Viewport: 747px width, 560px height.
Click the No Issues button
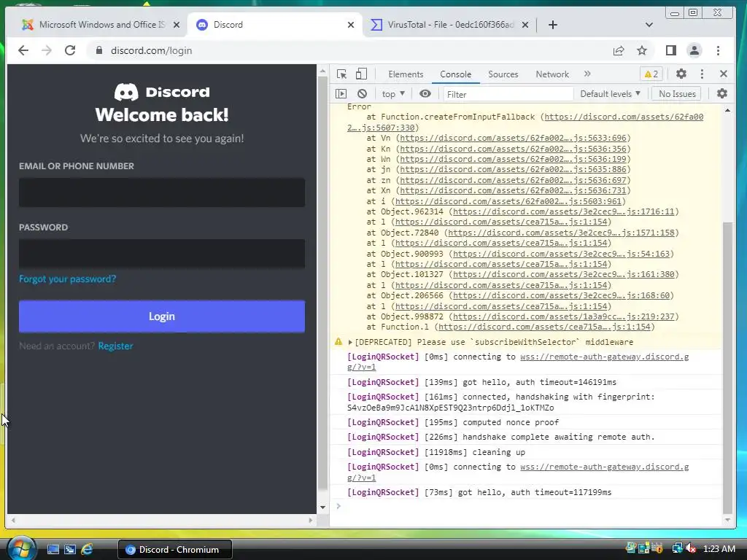coord(677,94)
